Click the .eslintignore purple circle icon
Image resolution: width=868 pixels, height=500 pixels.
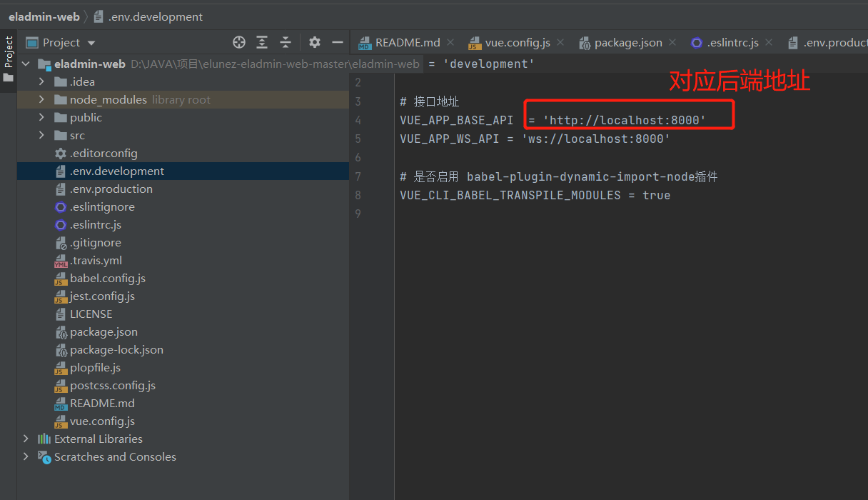click(61, 207)
